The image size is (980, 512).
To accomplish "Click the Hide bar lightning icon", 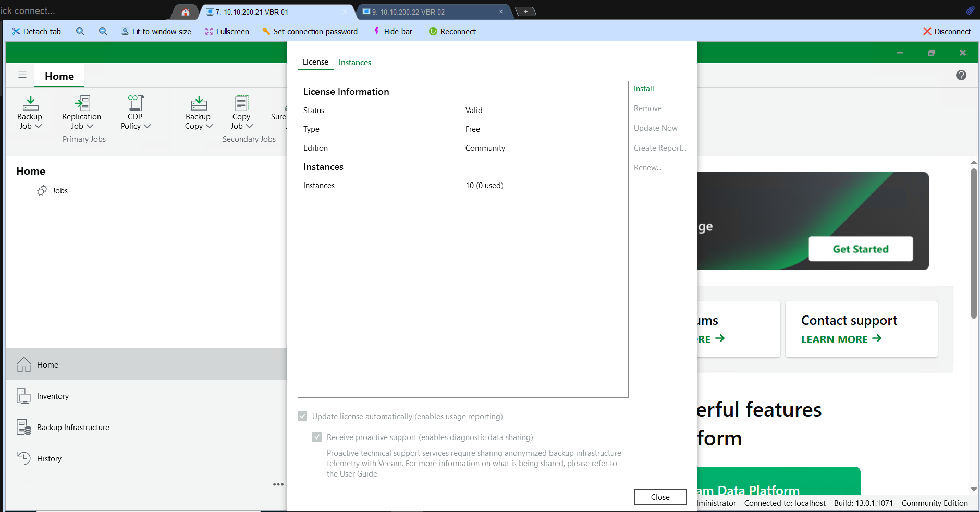I will pyautogui.click(x=377, y=31).
